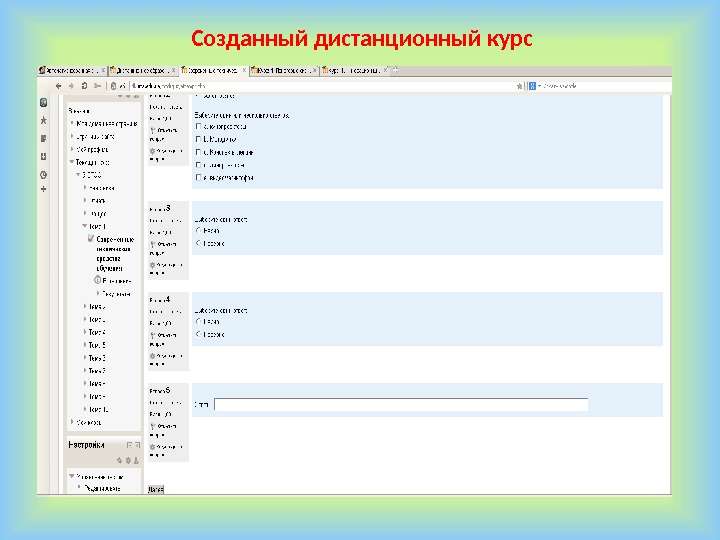720x540 pixels.
Task: Expand the Тема 4 tree node
Action: [x=85, y=332]
